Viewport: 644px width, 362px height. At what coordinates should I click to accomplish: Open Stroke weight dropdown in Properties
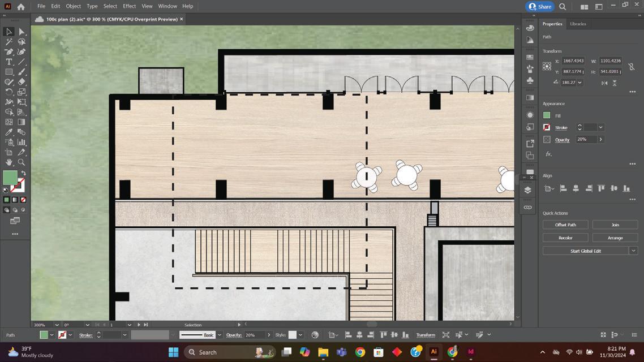tap(601, 128)
